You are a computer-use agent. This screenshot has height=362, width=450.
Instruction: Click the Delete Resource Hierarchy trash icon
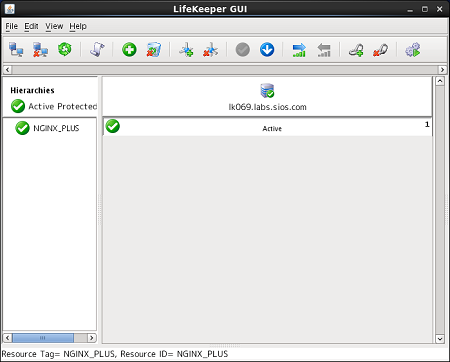(154, 50)
